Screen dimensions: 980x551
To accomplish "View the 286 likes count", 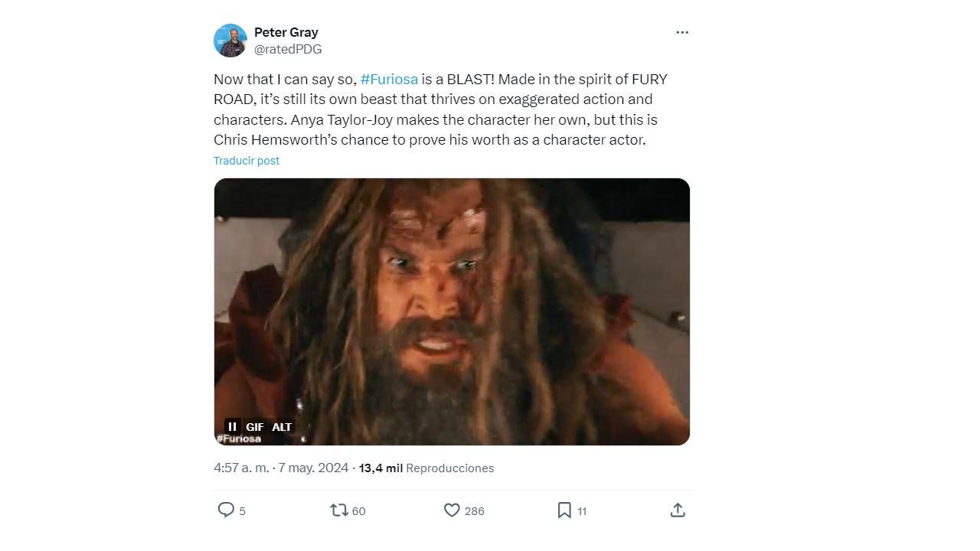I will coord(475,511).
